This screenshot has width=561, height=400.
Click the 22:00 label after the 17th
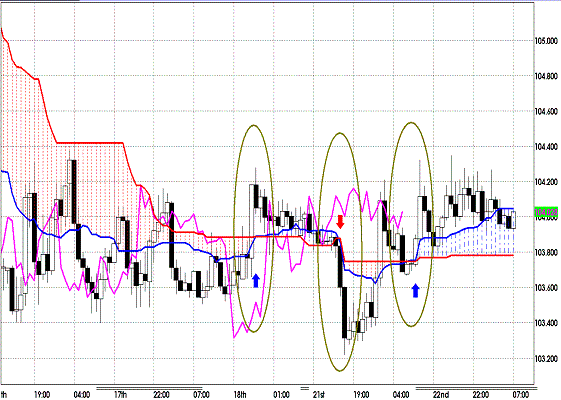[x=161, y=395]
